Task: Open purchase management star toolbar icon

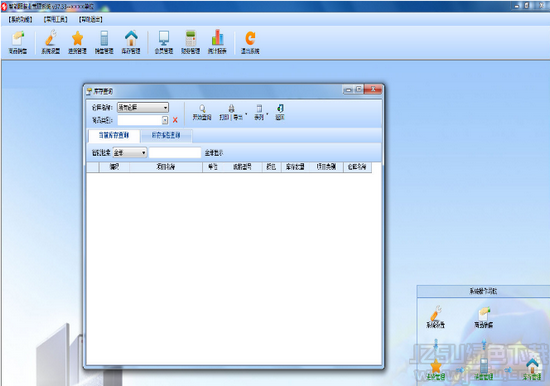Action: tap(78, 38)
